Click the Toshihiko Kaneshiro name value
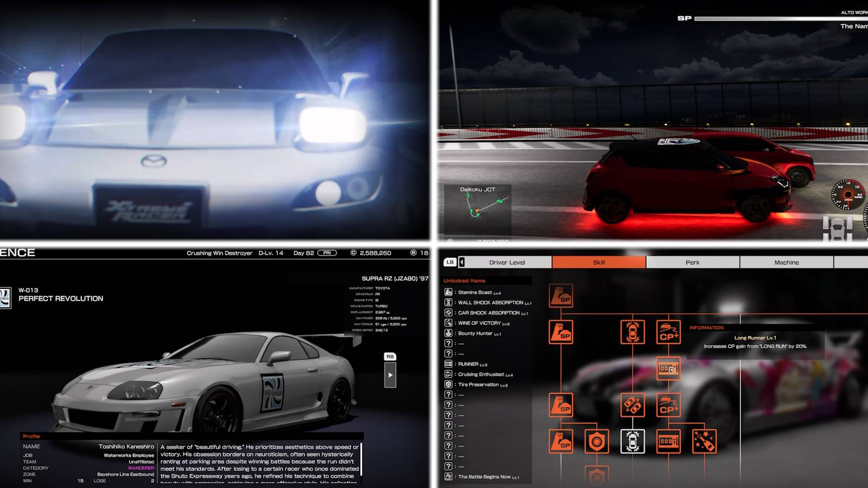The height and width of the screenshot is (488, 868). [x=126, y=447]
